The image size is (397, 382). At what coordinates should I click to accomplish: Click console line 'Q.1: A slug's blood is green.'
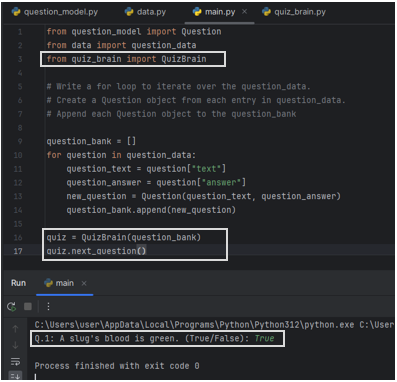pyautogui.click(x=154, y=339)
